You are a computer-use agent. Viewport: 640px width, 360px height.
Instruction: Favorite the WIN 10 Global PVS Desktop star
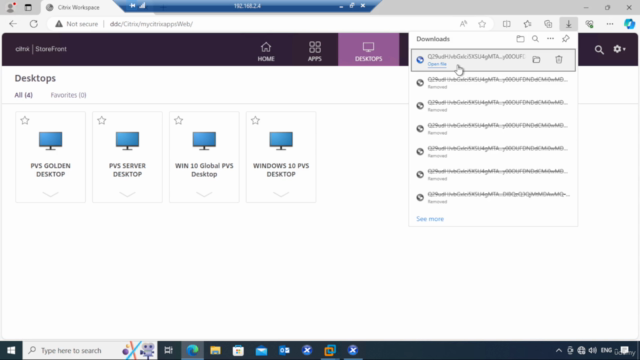[178, 120]
